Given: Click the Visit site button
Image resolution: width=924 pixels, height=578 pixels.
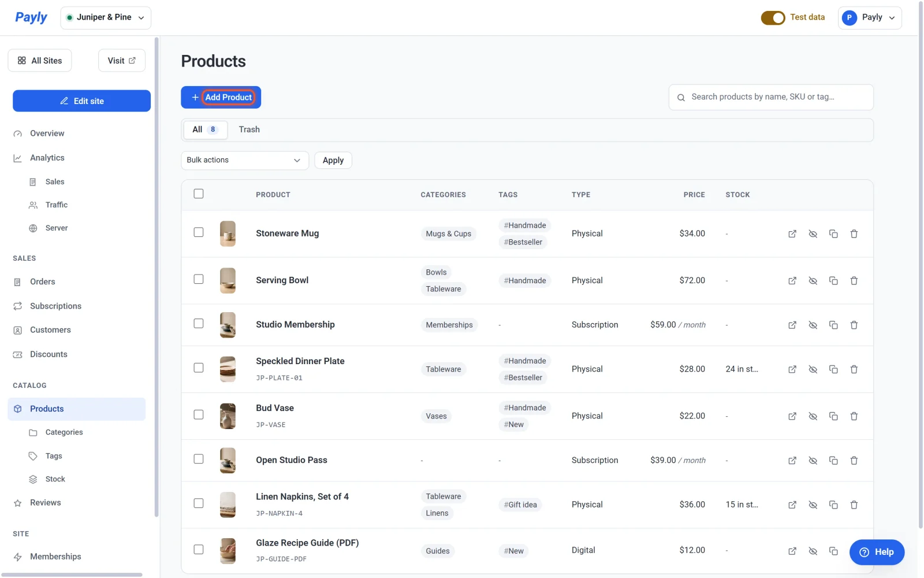Looking at the screenshot, I should tap(122, 61).
